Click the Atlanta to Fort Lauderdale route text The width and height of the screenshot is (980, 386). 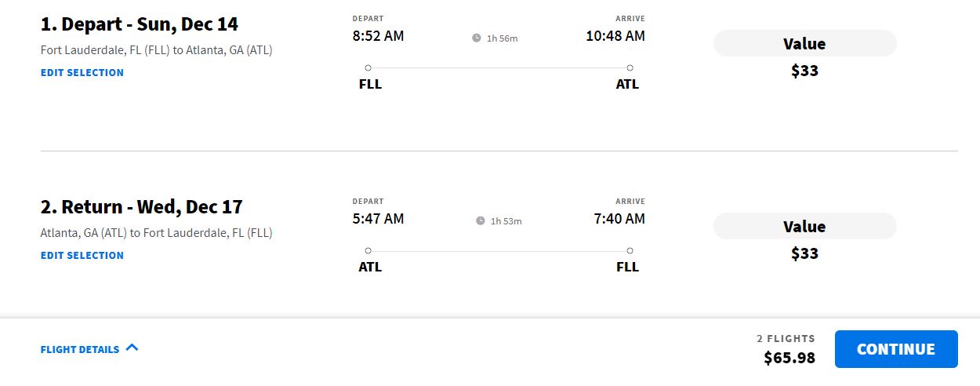[x=156, y=233]
